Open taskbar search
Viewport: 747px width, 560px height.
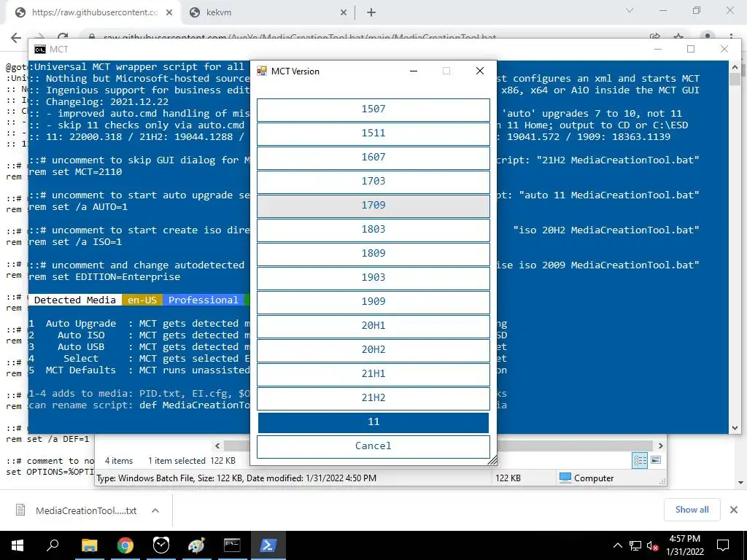click(53, 545)
